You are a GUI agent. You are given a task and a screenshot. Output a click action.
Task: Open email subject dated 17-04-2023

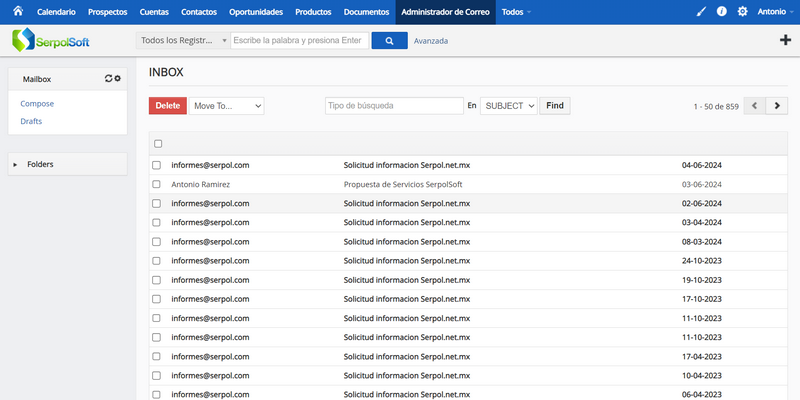coord(407,357)
